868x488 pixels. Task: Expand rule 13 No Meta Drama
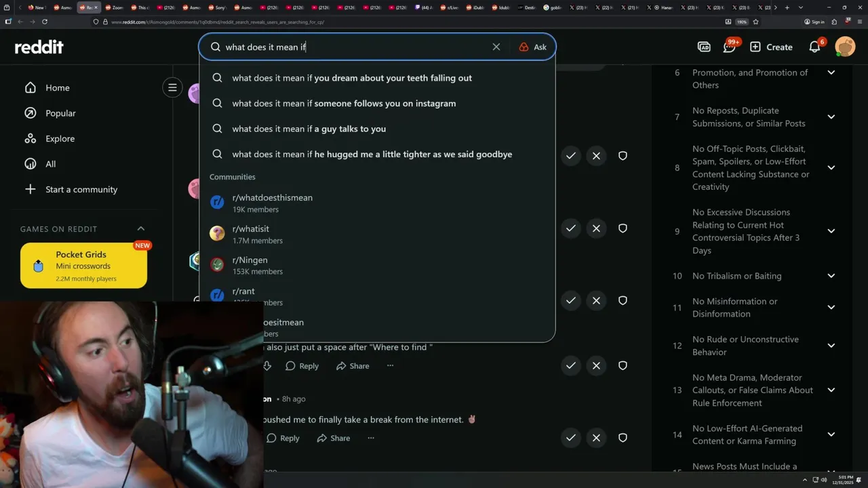[x=831, y=390]
